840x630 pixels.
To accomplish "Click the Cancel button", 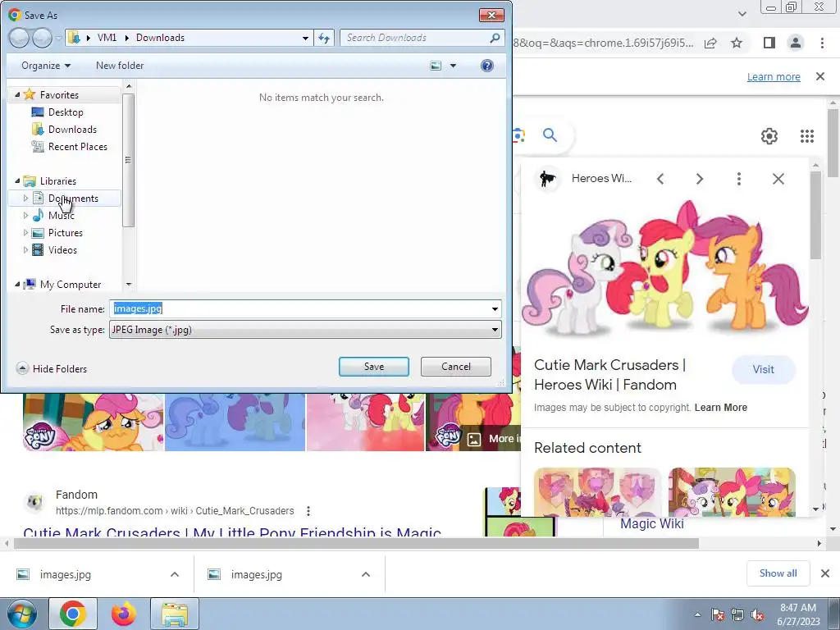I will coord(456,367).
